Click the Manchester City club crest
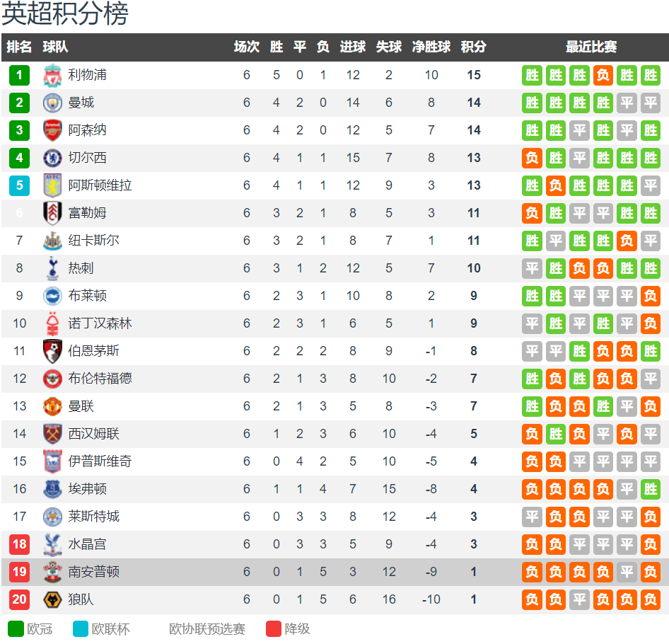The width and height of the screenshot is (669, 644). tap(52, 103)
